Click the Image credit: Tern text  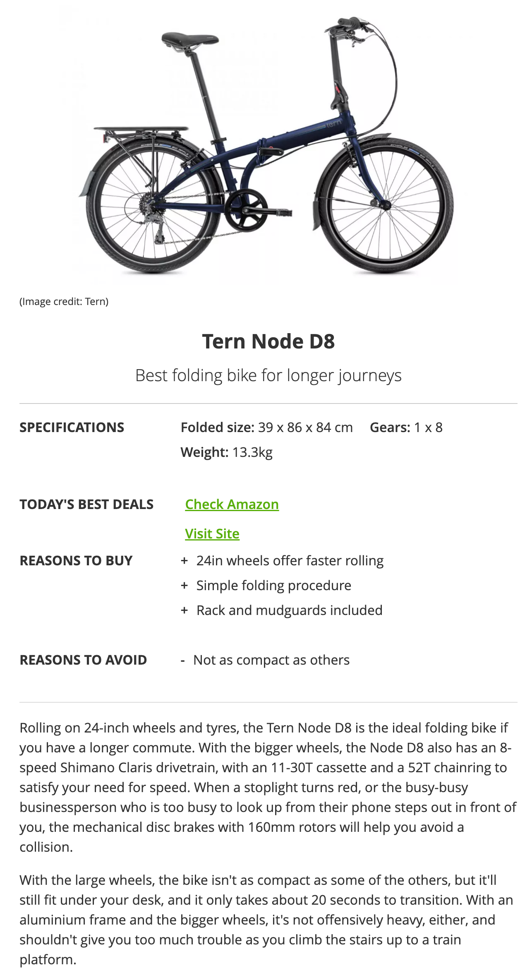point(63,302)
